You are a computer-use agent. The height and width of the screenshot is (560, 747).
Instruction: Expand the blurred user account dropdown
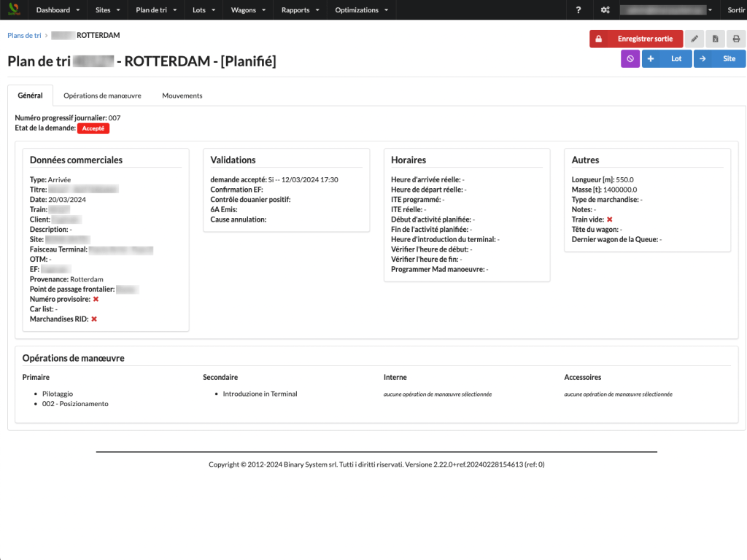point(665,10)
